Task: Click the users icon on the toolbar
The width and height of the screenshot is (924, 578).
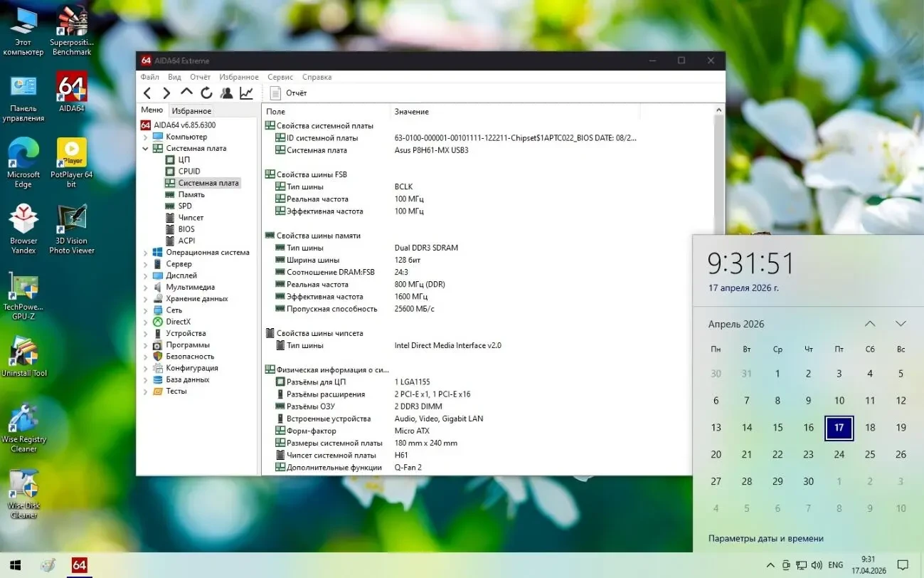Action: pyautogui.click(x=226, y=93)
